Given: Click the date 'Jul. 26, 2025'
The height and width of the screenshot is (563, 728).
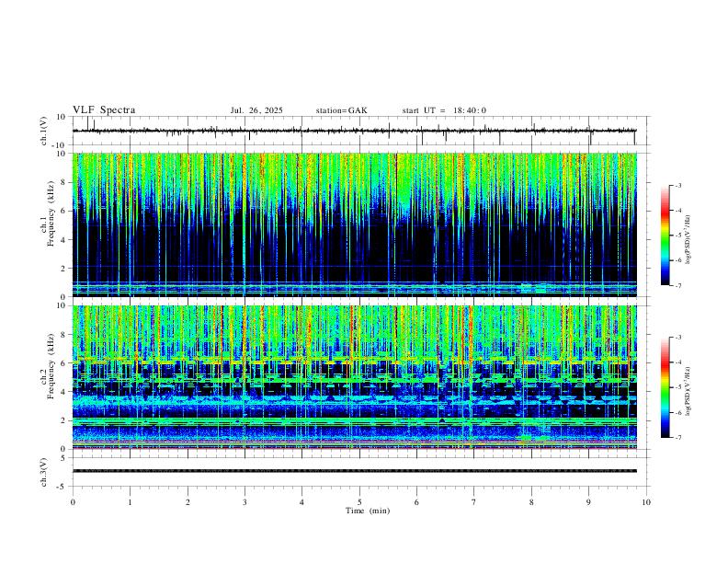Looking at the screenshot, I should (256, 110).
